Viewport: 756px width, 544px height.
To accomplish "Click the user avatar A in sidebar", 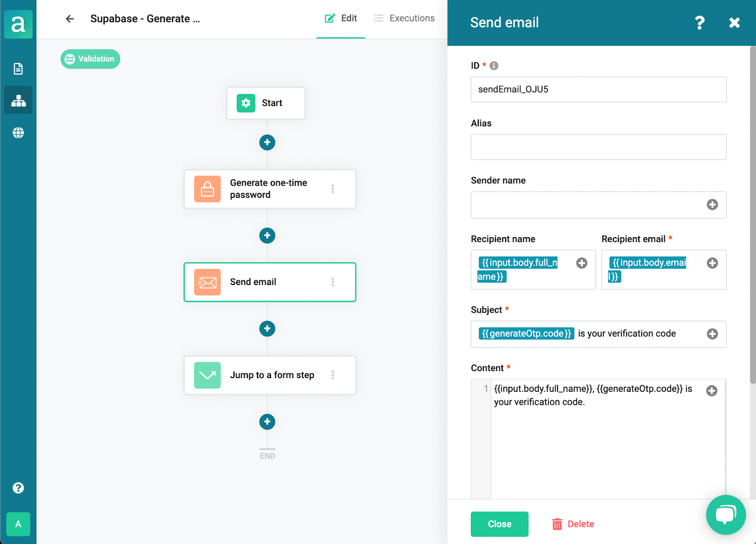I will [18, 524].
